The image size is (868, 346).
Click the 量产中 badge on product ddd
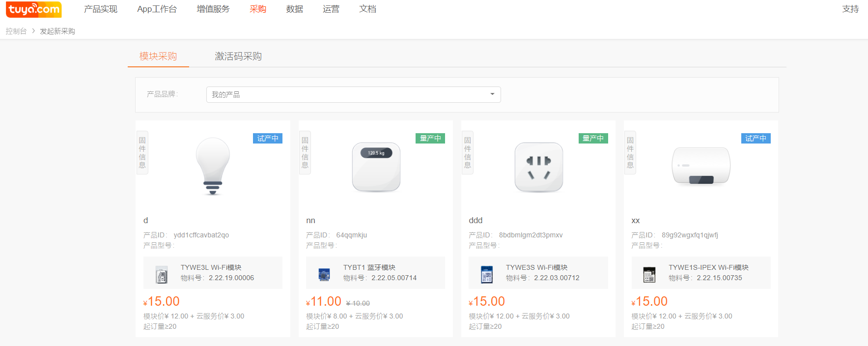click(x=593, y=139)
